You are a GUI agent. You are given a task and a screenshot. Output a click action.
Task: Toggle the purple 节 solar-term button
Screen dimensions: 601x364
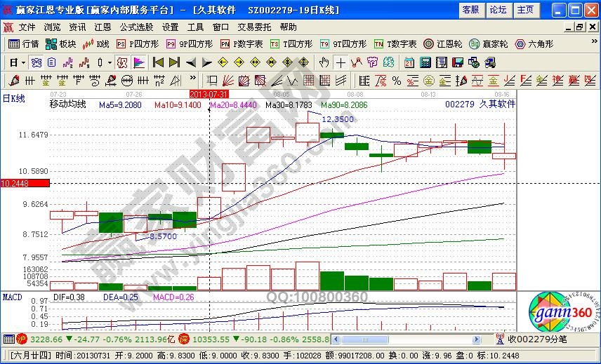point(372,62)
